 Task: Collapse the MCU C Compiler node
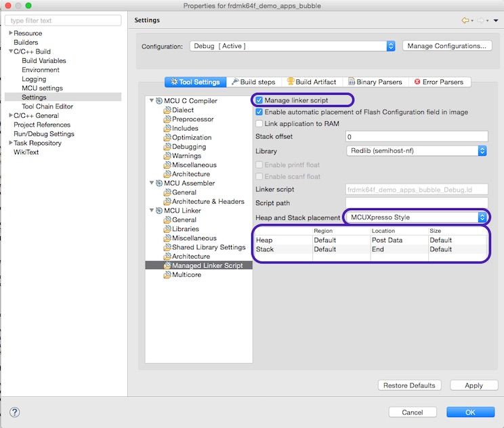pos(152,101)
